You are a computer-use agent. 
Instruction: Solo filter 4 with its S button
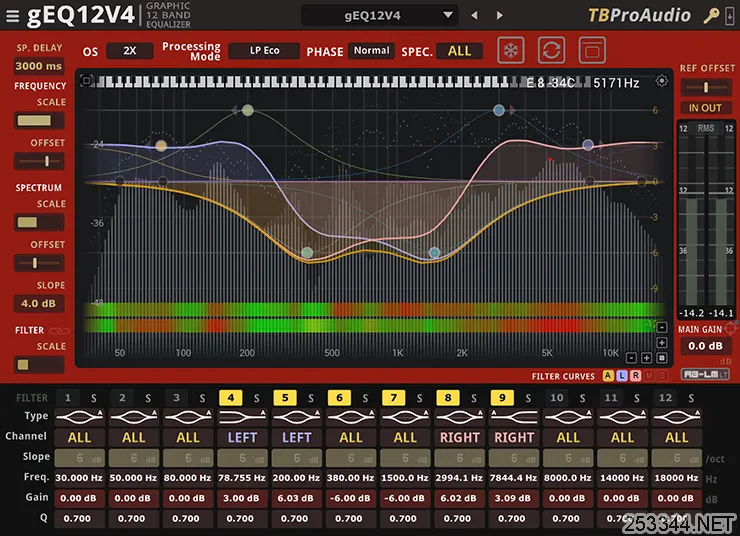pyautogui.click(x=257, y=398)
